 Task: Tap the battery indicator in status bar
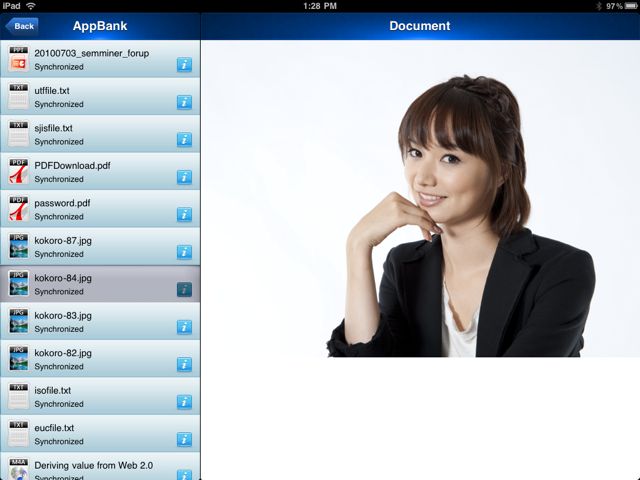631,6
